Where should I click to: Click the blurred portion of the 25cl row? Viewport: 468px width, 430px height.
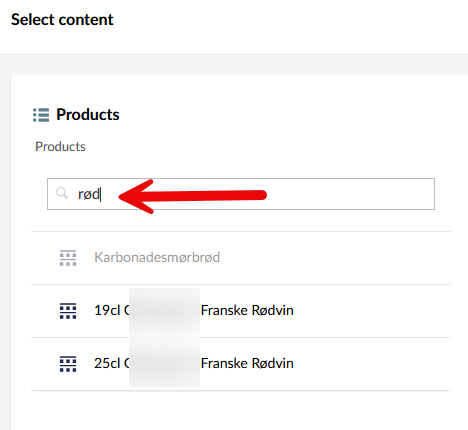(164, 363)
